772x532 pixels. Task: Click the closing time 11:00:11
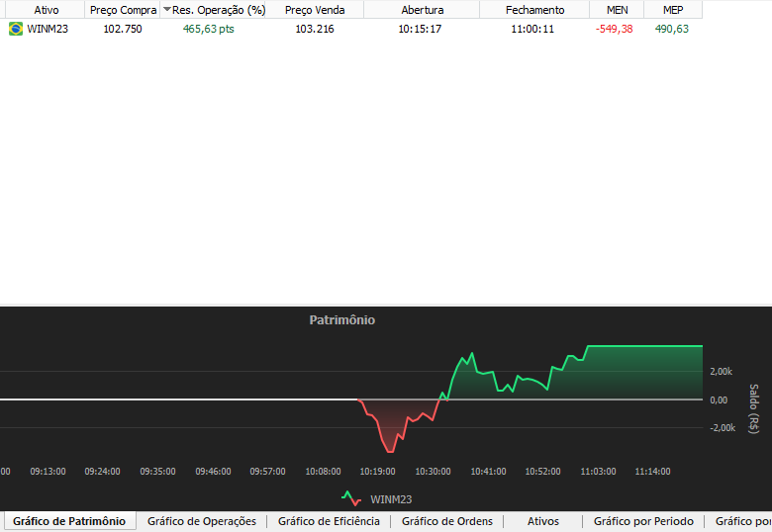532,29
